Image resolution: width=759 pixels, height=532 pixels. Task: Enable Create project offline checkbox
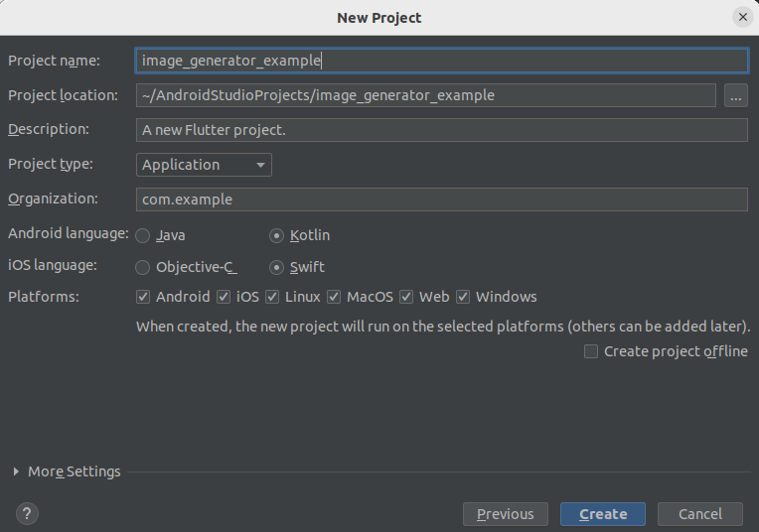pyautogui.click(x=591, y=351)
